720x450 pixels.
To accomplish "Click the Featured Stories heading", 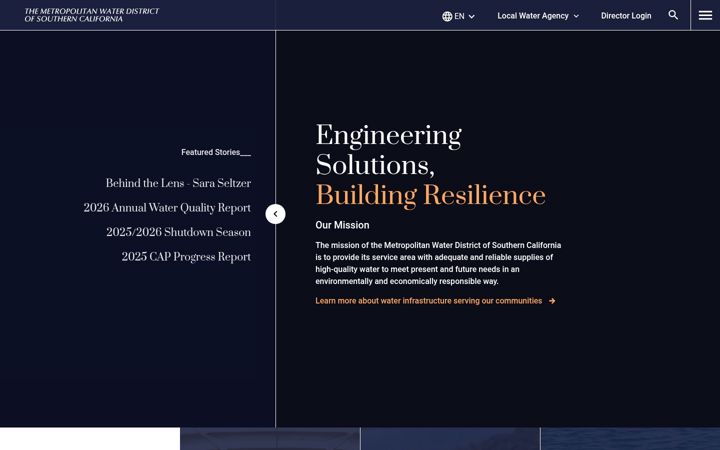I will point(216,152).
